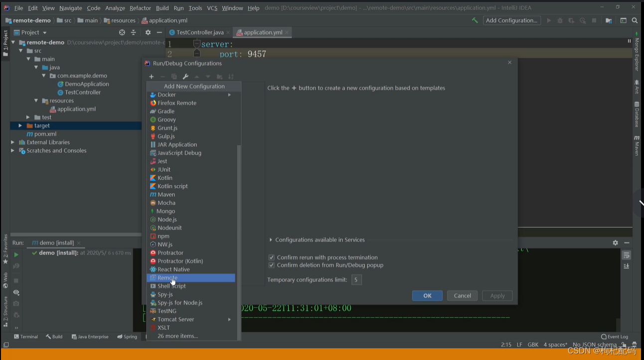This screenshot has height=360, width=644.
Task: Select React Native configuration type
Action: click(191, 269)
